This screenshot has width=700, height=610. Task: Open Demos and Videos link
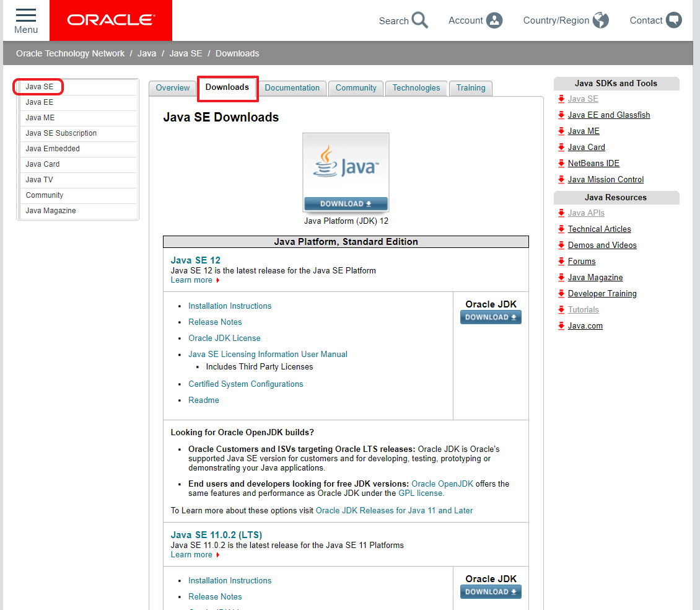point(602,245)
